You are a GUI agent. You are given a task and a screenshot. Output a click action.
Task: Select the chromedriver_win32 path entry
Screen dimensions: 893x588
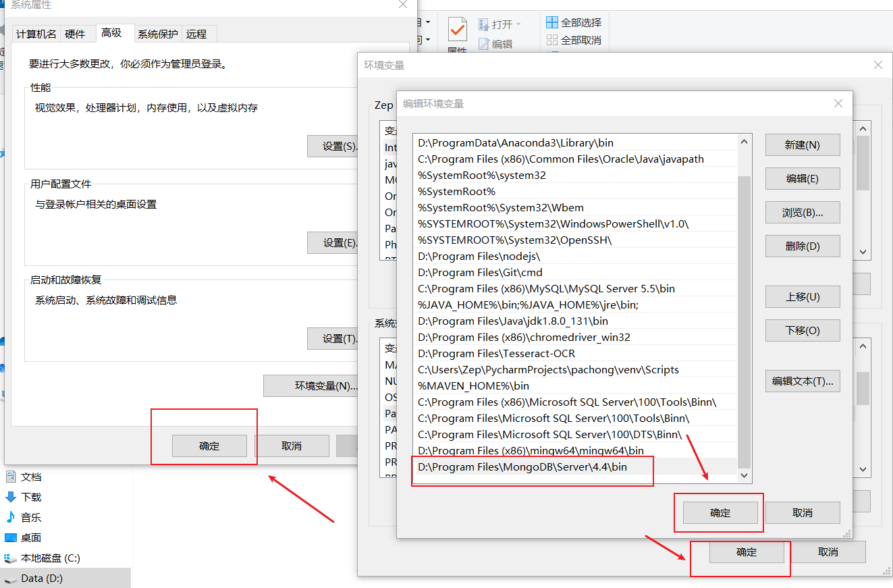[x=575, y=337]
